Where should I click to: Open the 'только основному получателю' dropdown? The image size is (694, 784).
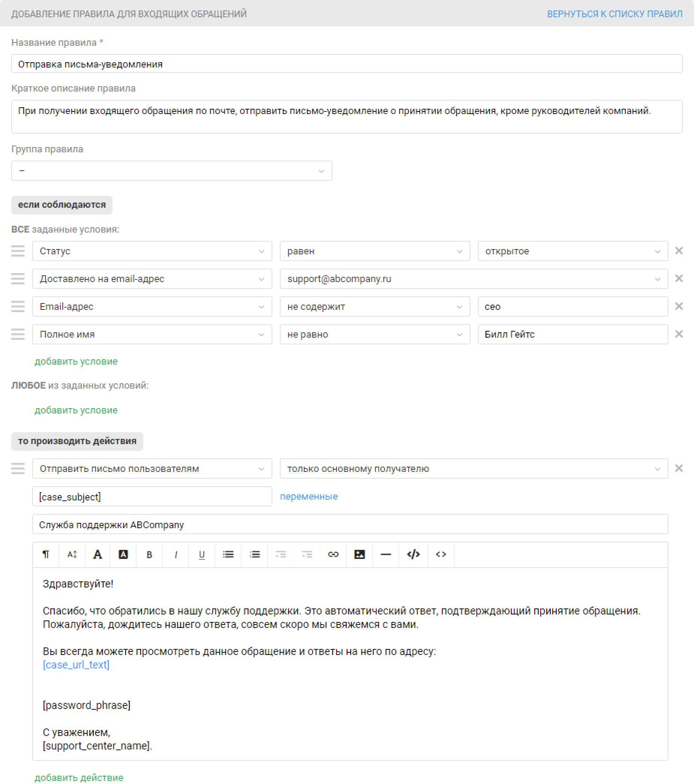coord(473,469)
